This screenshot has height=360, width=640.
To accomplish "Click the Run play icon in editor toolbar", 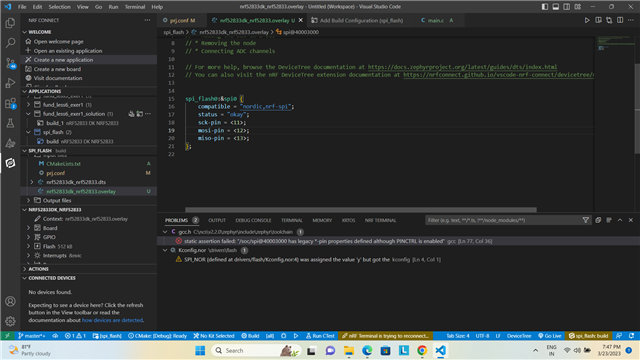I will point(587,20).
